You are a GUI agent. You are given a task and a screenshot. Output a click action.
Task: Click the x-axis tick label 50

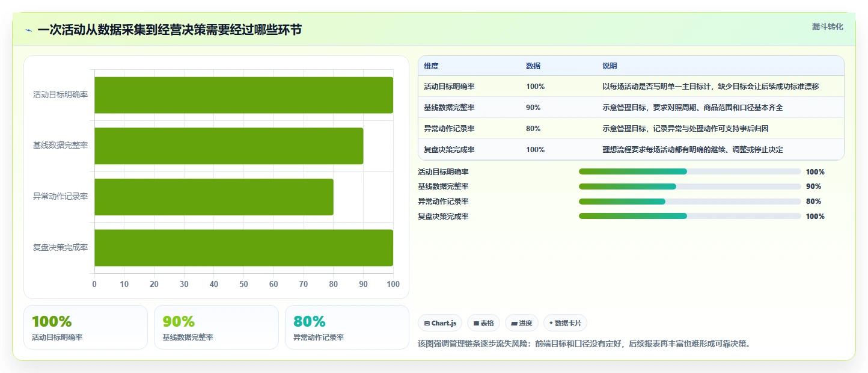point(243,284)
